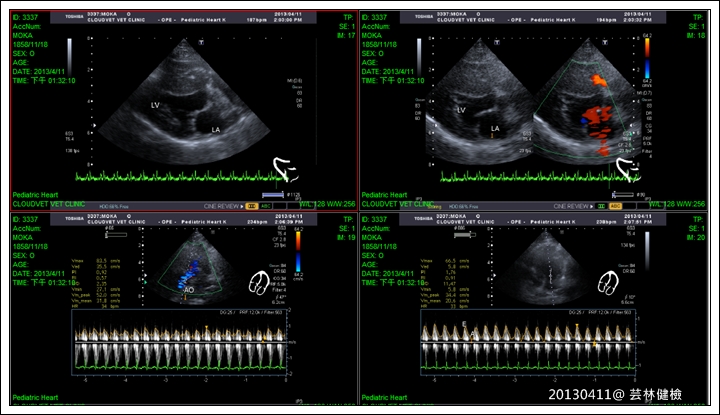Toggle the highlighted ABC button in top-right panel
This screenshot has height=415, width=720.
point(616,204)
